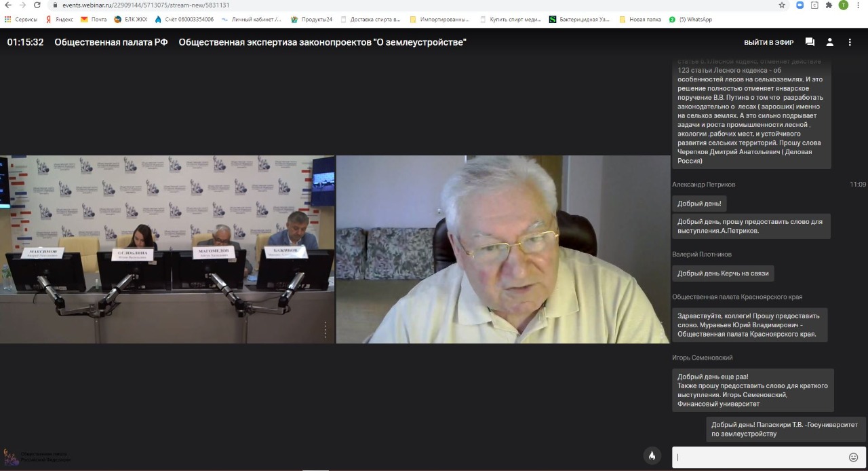Open the Счёт 060003354006 bookmark
The image size is (868, 471).
pos(184,20)
